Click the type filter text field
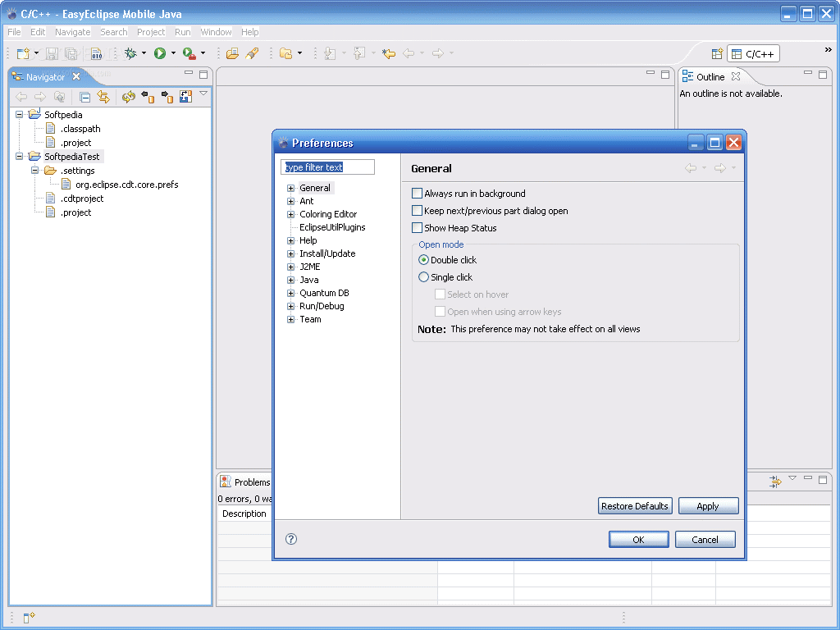 (327, 167)
